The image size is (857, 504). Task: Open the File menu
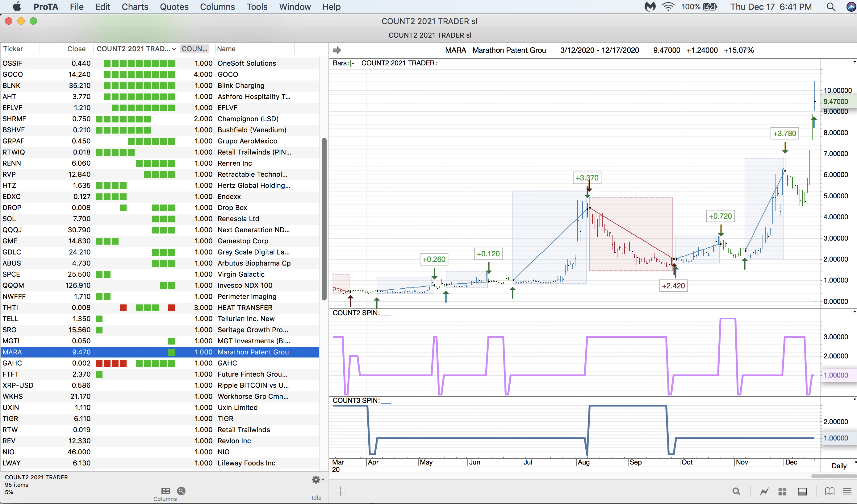[x=77, y=7]
